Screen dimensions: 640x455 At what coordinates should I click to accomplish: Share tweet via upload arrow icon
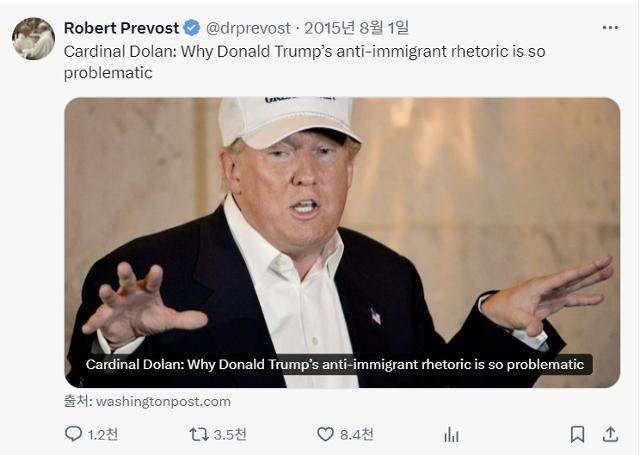pyautogui.click(x=610, y=434)
